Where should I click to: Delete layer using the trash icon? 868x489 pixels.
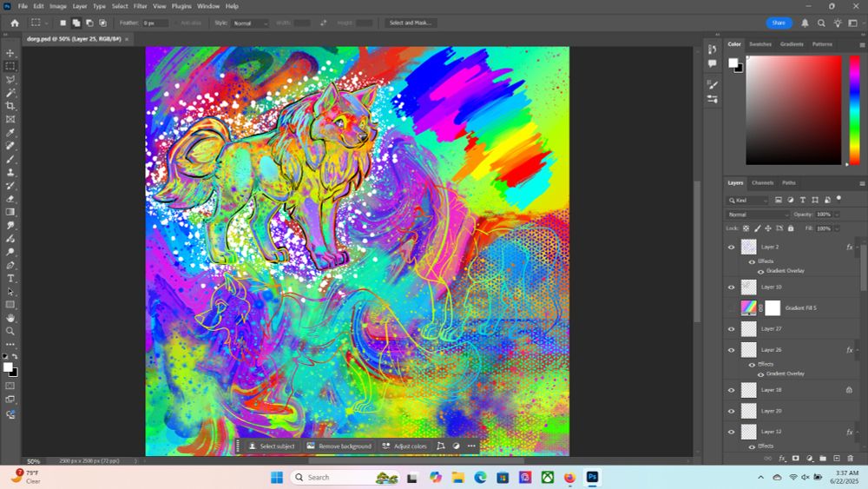(850, 458)
